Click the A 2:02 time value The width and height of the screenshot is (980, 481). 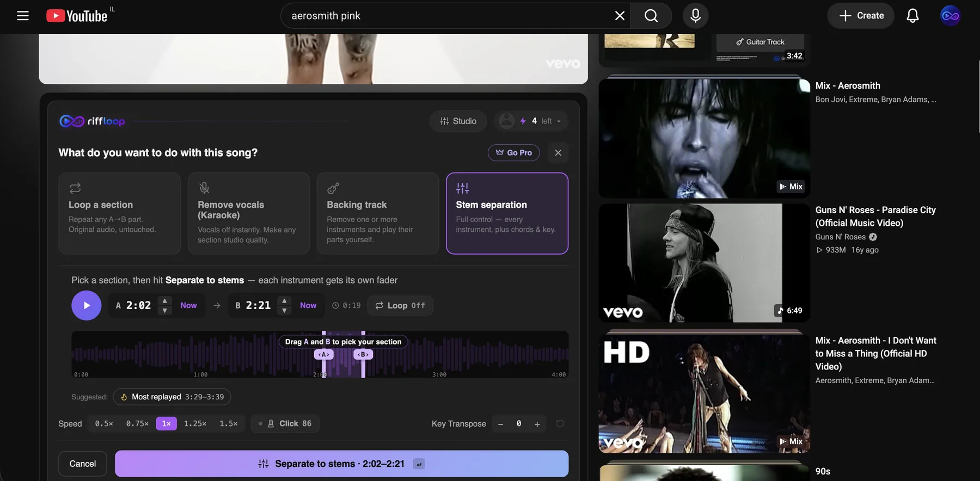[x=138, y=305]
